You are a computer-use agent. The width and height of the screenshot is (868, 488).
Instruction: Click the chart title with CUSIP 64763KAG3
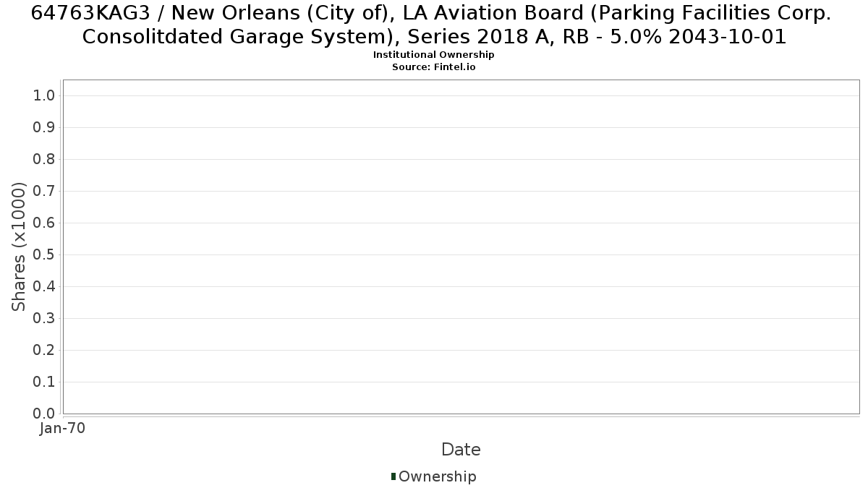[x=434, y=24]
